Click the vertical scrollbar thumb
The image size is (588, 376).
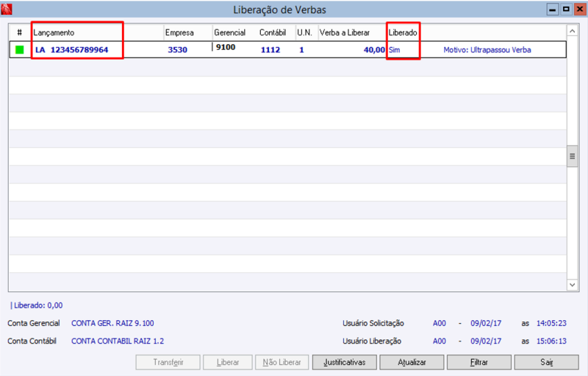pyautogui.click(x=573, y=156)
